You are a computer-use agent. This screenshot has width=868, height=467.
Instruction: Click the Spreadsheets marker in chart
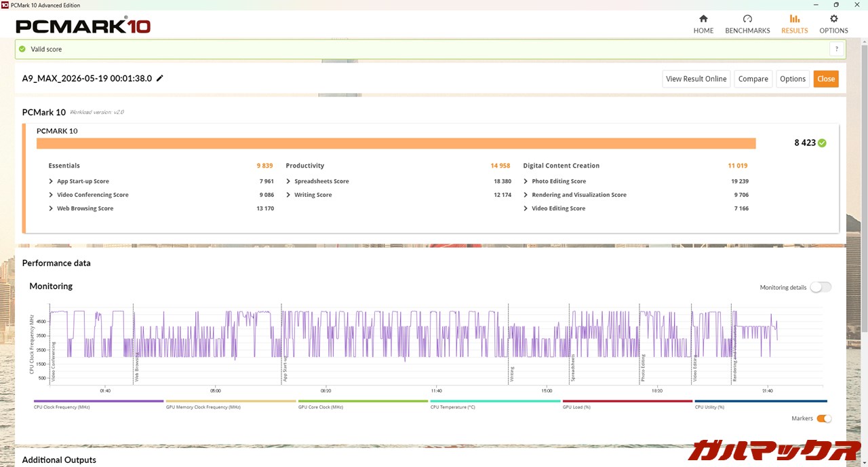point(573,369)
